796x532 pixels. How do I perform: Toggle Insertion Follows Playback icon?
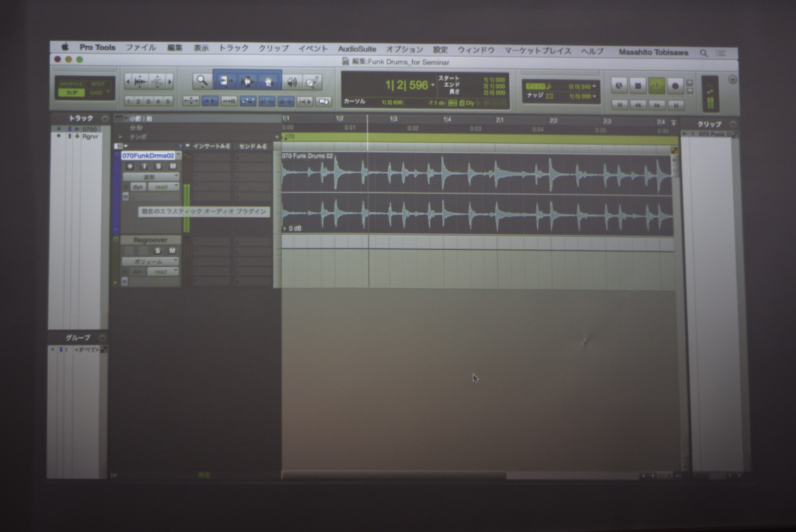click(305, 102)
